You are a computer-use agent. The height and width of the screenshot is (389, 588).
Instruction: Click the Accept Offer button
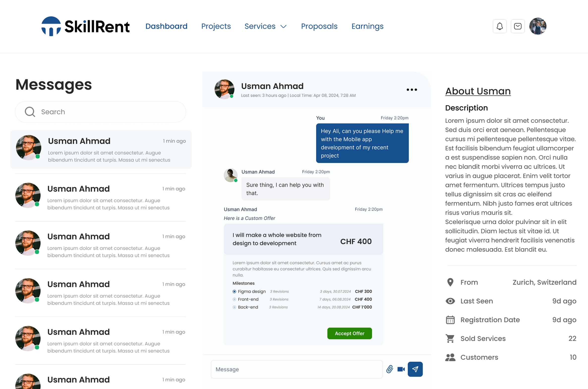tap(349, 333)
